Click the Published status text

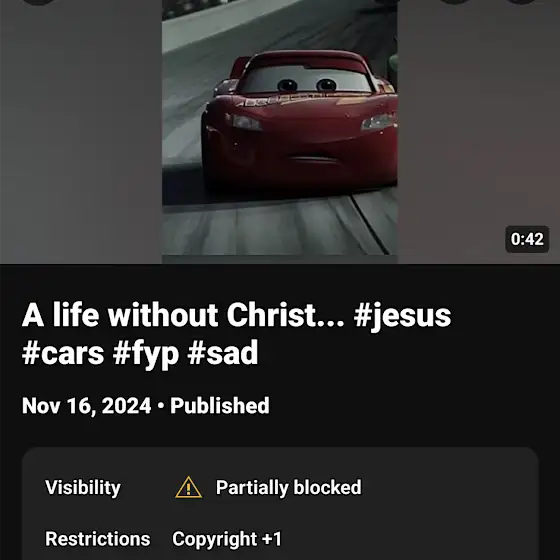(220, 405)
